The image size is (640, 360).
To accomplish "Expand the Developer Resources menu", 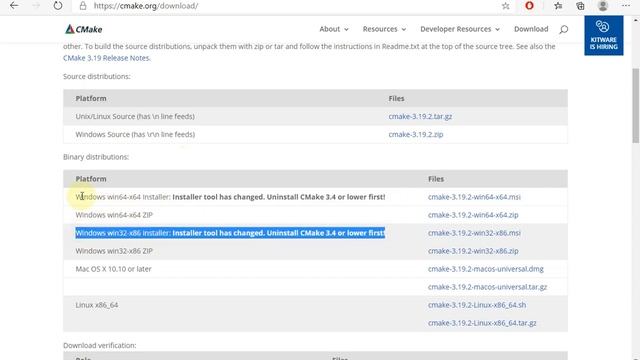I will click(460, 29).
